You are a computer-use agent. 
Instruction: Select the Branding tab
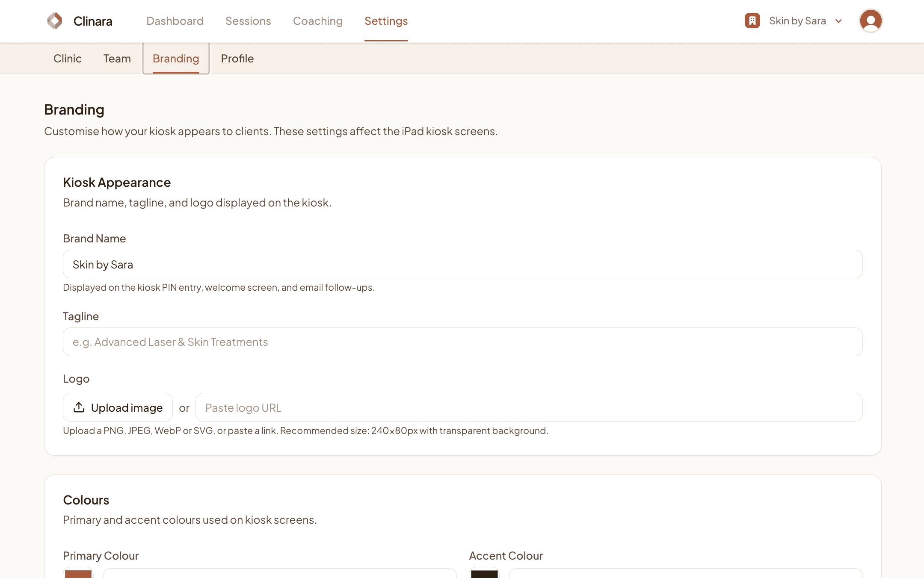click(176, 59)
